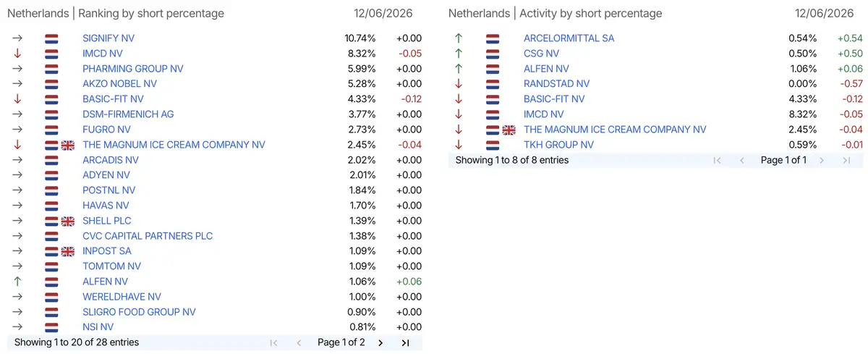This screenshot has width=868, height=354.
Task: Select the +0.54 change for ARCELORMITTAL SA
Action: [x=850, y=38]
